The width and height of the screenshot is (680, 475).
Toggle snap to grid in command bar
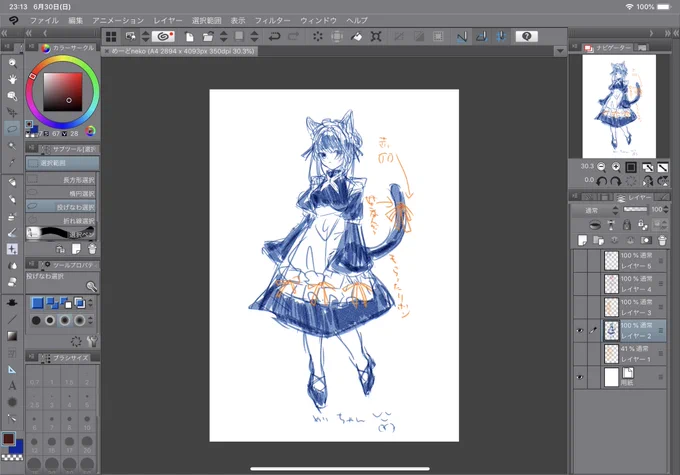tap(501, 37)
